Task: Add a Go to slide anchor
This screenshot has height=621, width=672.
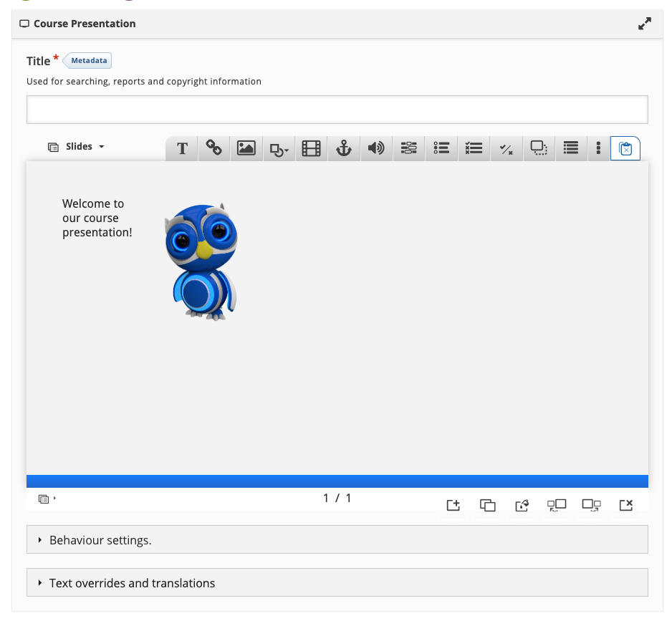Action: [x=344, y=148]
